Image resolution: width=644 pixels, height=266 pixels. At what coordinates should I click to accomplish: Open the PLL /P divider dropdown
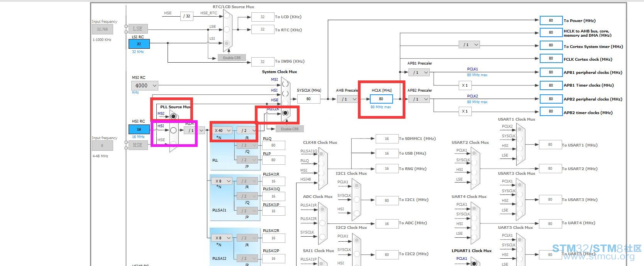[x=247, y=160]
